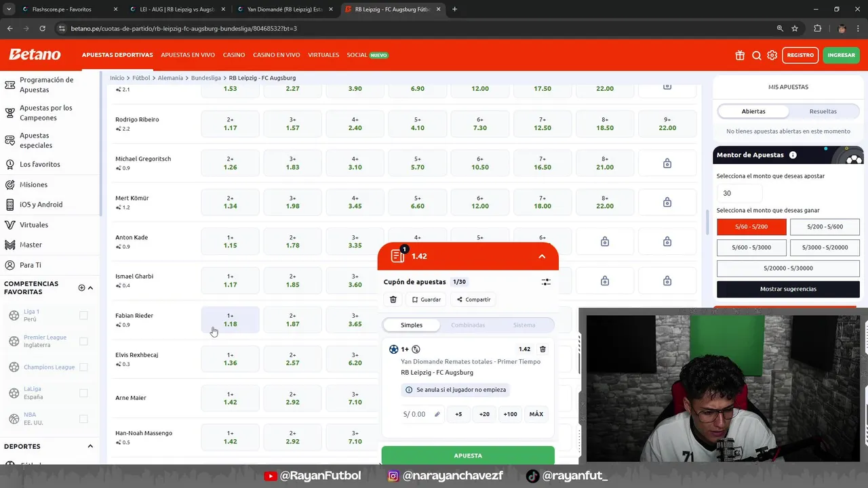This screenshot has height=488, width=868.
Task: Click the Chrome address bar URL
Action: 184,28
